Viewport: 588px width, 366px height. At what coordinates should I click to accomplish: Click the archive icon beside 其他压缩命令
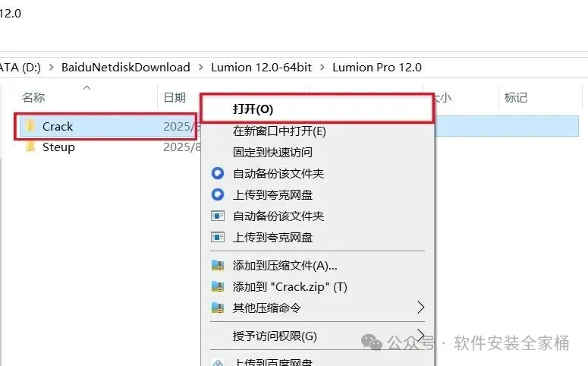tap(218, 308)
